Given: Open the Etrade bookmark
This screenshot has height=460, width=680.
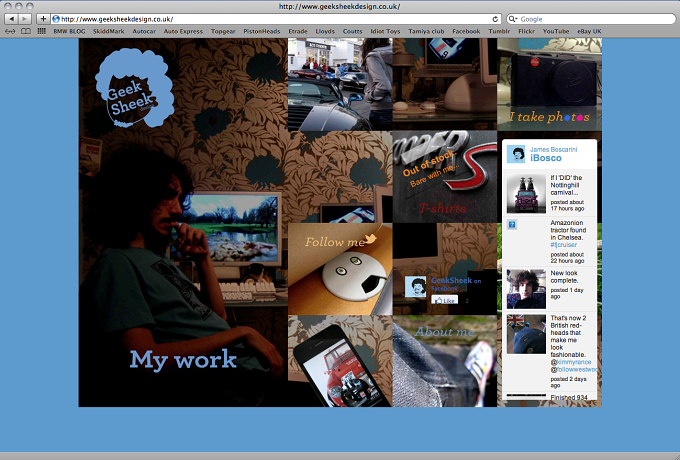Looking at the screenshot, I should tap(298, 31).
